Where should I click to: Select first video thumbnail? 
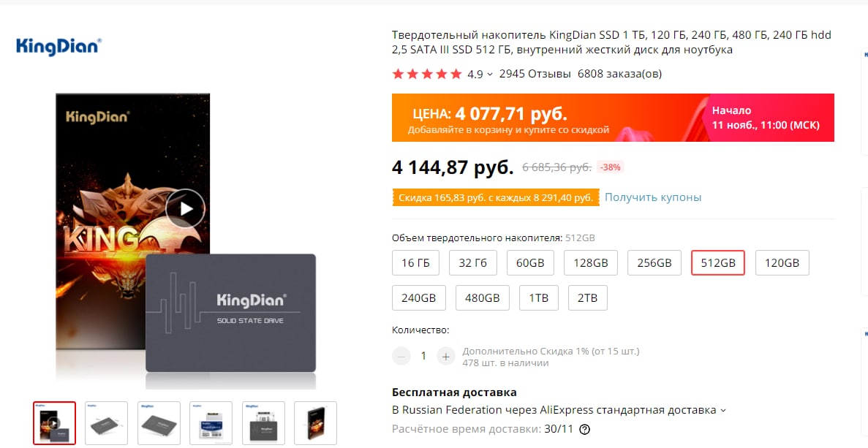(54, 423)
